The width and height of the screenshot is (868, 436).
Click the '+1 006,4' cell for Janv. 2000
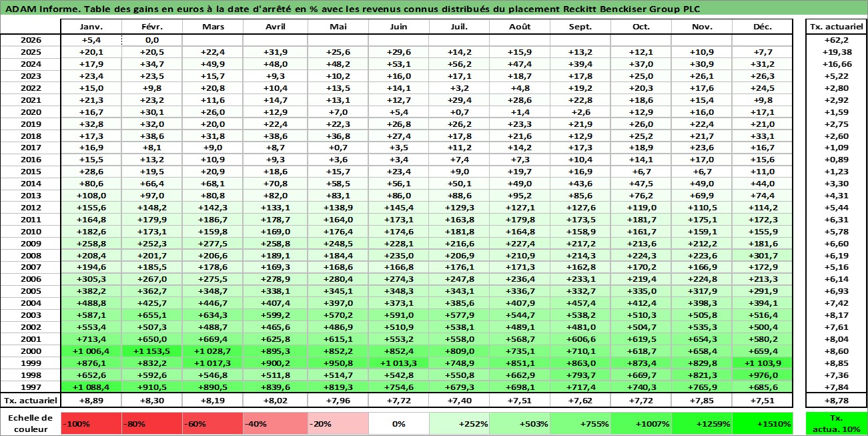91,351
